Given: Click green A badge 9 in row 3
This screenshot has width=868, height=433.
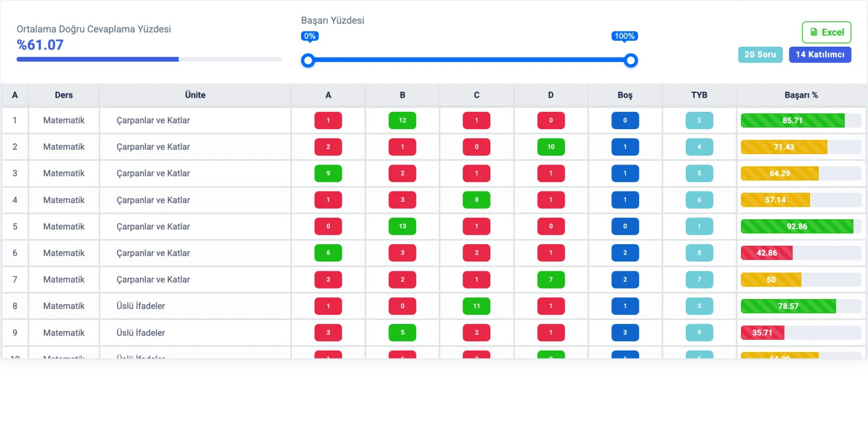Looking at the screenshot, I should coord(328,173).
